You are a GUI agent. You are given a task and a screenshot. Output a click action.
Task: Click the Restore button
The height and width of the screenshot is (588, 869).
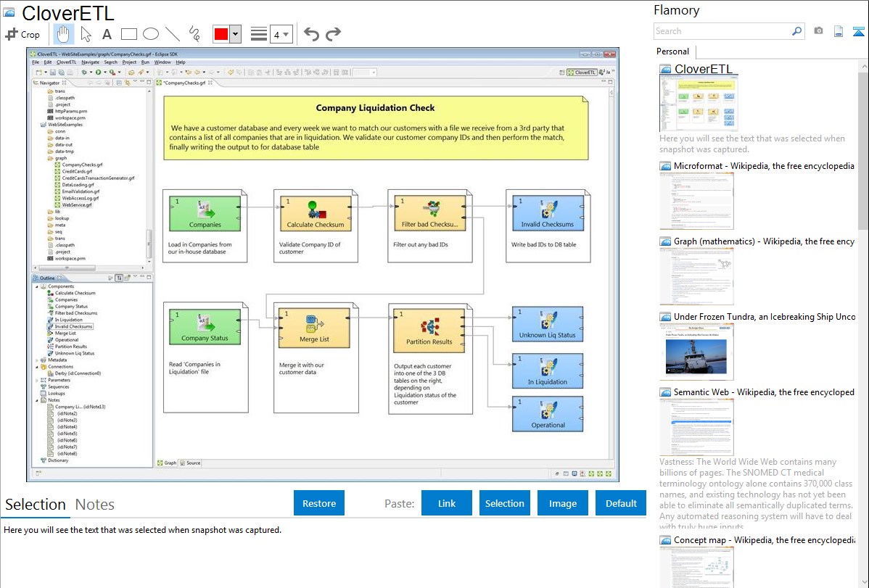pyautogui.click(x=319, y=503)
